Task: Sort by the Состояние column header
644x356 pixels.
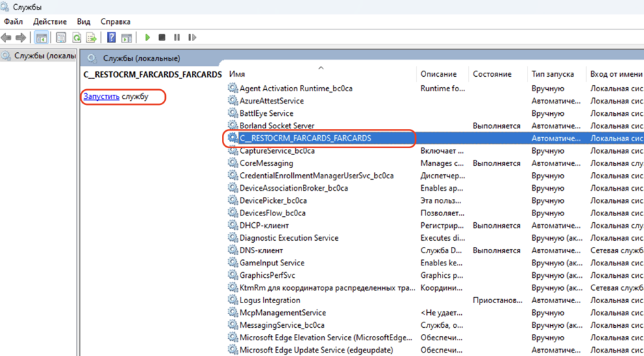Action: point(492,74)
